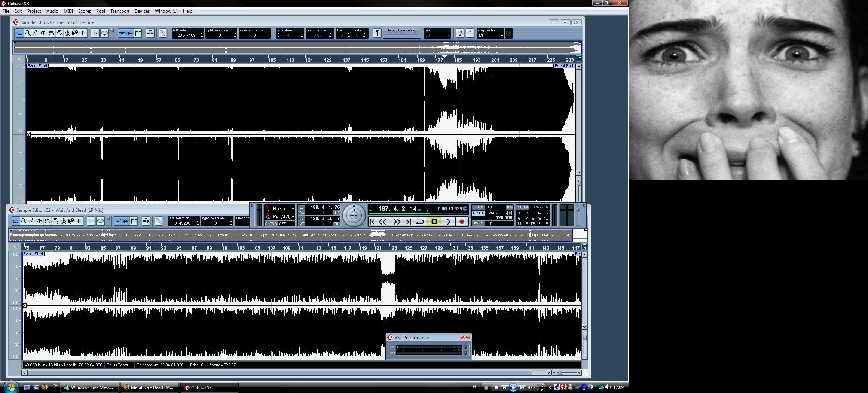This screenshot has width=868, height=393.
Task: Enable Hitpoint mode button in top editor
Action: 377,33
